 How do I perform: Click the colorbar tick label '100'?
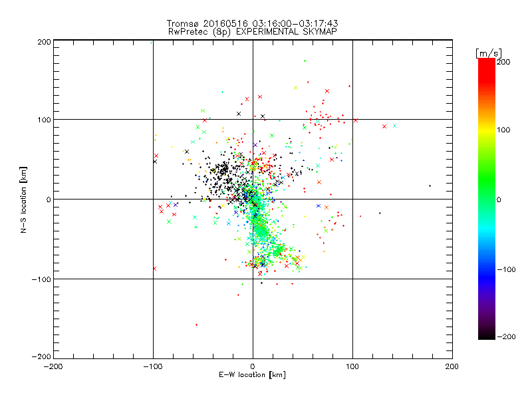pos(503,130)
